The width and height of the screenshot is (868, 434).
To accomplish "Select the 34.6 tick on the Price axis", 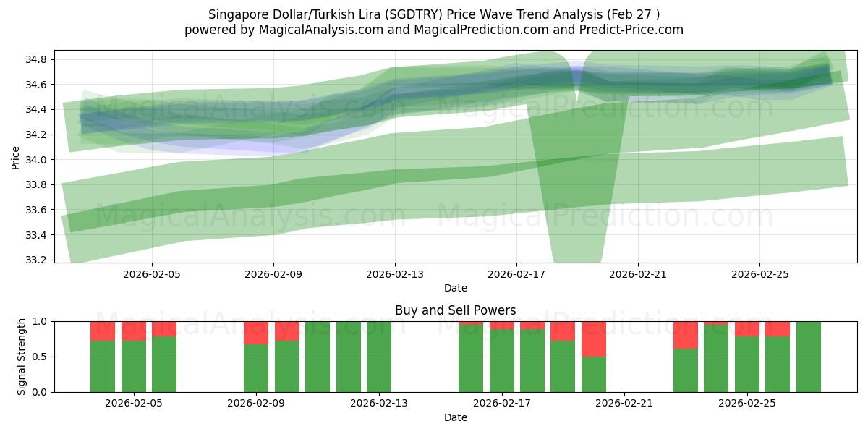I will pos(38,85).
